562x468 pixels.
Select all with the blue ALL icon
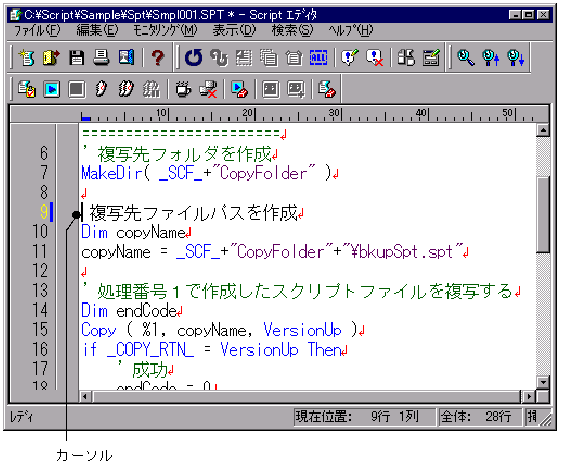tap(318, 57)
